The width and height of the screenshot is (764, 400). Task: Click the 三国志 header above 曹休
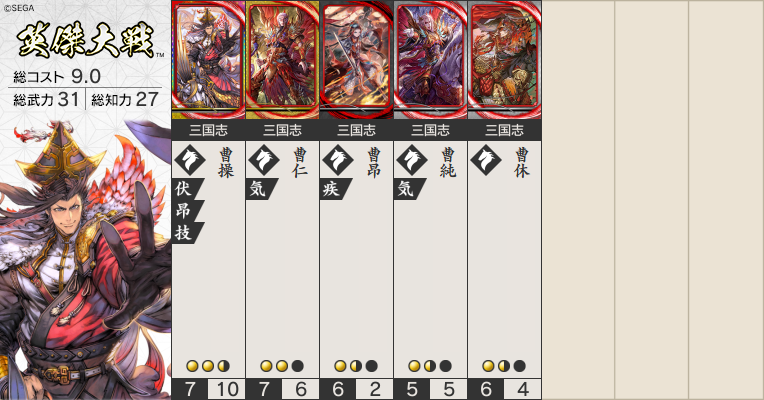point(505,130)
